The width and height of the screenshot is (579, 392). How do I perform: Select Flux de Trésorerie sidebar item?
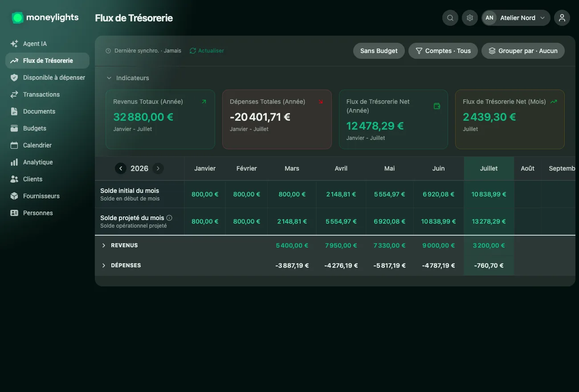47,61
